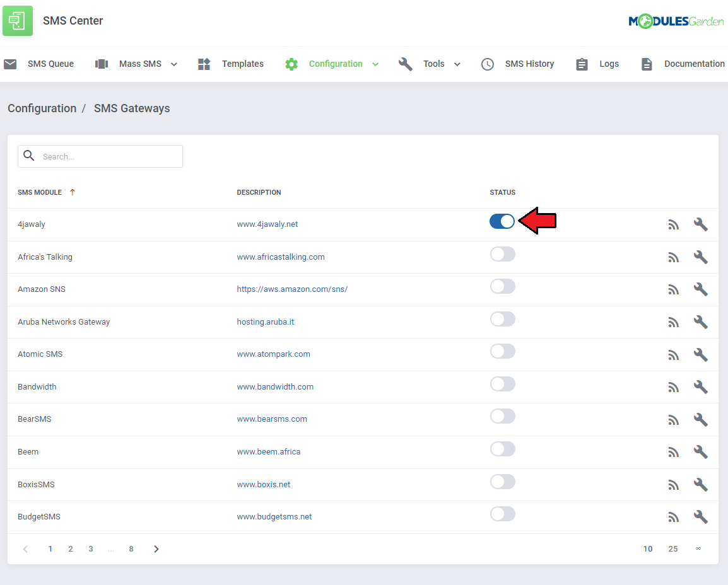Click the feed icon for BearSMS
Screen dimensions: 728x585
tap(674, 420)
